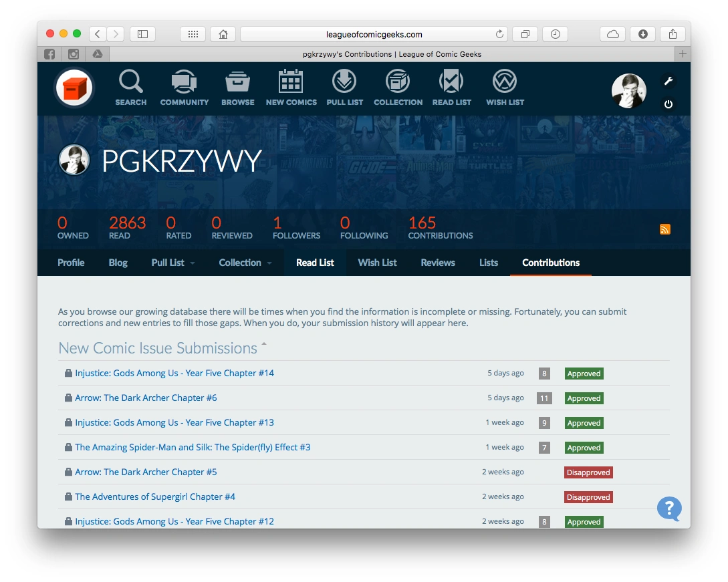Switch to the Lists tab
The width and height of the screenshot is (728, 582).
click(x=489, y=263)
